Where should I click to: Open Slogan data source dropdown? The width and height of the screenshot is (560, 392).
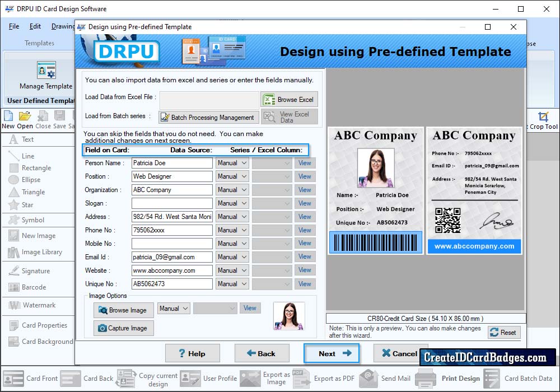(232, 203)
